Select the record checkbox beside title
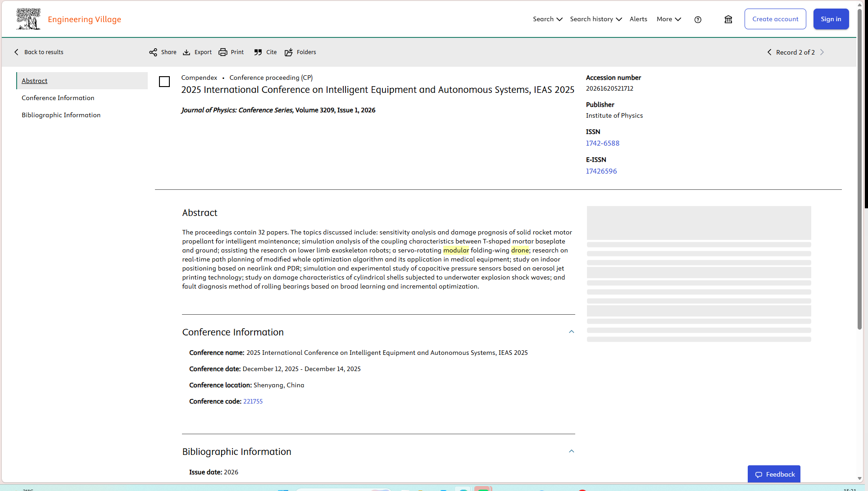The height and width of the screenshot is (491, 868). (x=164, y=82)
